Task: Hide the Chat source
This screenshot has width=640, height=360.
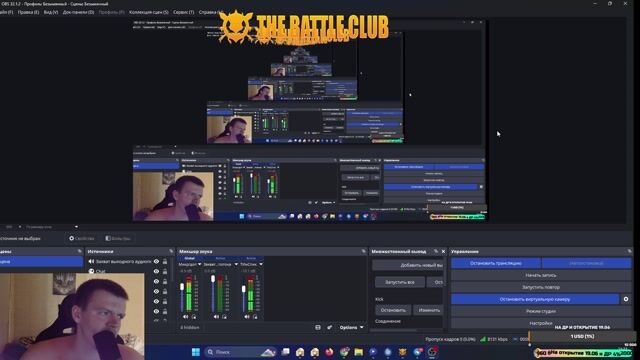Action: pyautogui.click(x=156, y=271)
